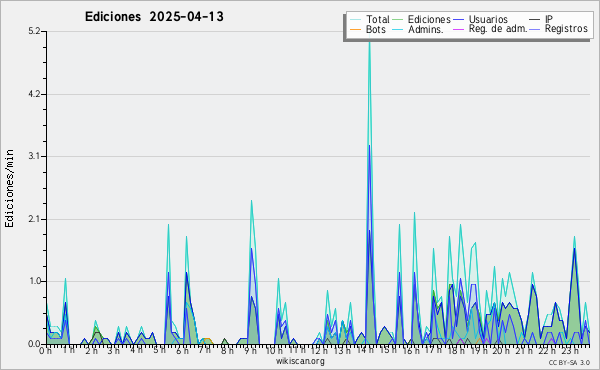Click the 0 h x-axis label
The width and height of the screenshot is (600, 370).
[x=45, y=351]
